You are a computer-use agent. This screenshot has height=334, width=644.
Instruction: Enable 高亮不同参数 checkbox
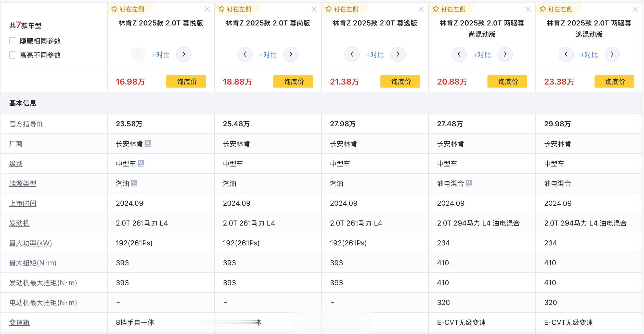13,55
